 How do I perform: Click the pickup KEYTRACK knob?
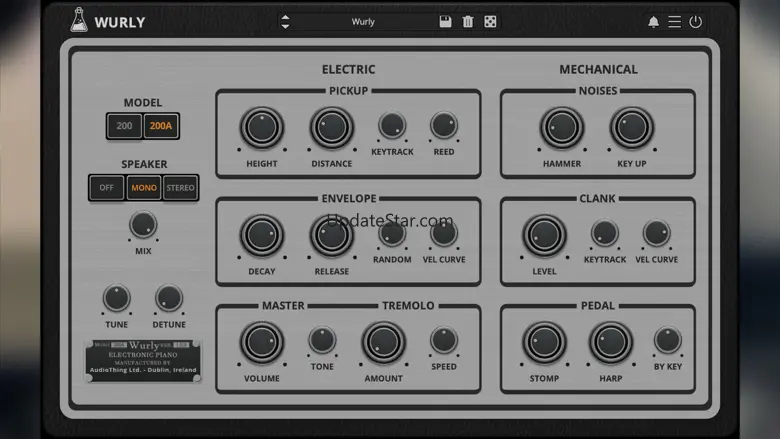[392, 125]
